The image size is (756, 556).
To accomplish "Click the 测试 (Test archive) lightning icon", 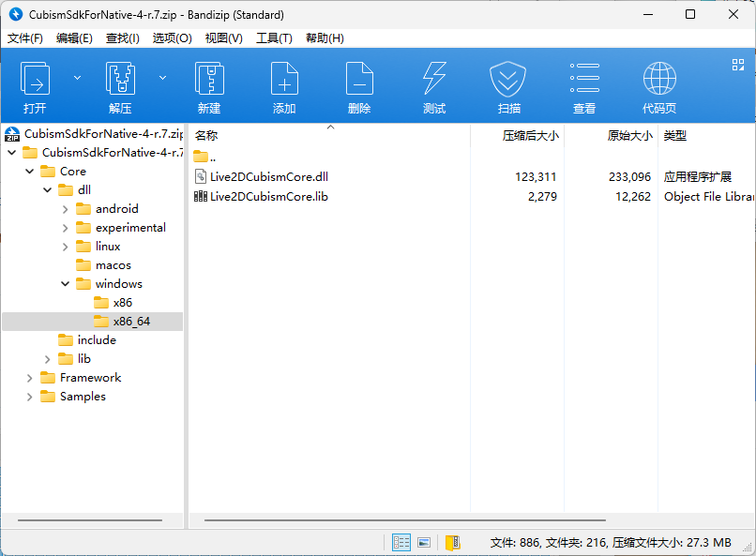I will [434, 80].
